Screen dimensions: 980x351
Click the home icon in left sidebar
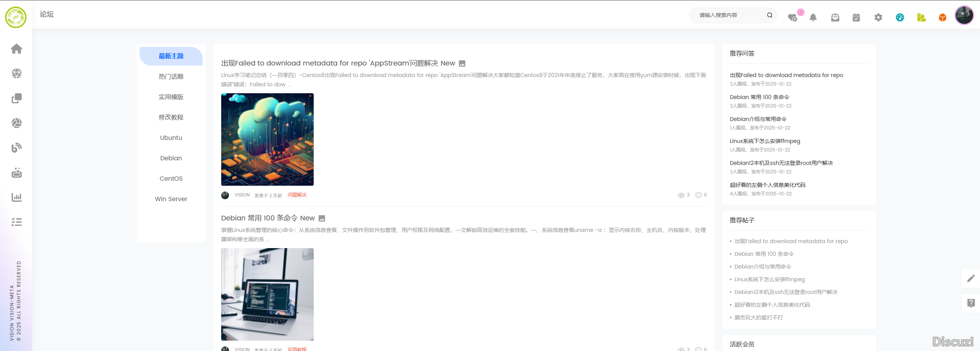(x=17, y=49)
